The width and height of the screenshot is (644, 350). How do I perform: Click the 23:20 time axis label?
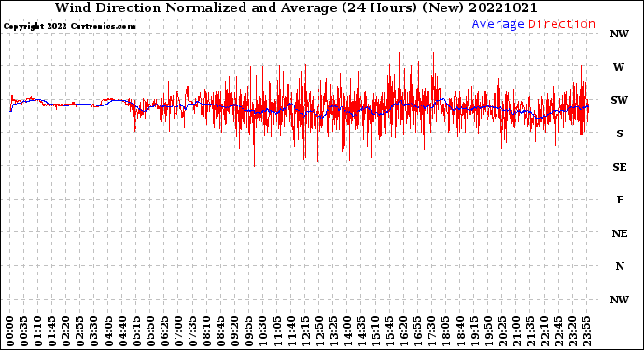tap(572, 331)
